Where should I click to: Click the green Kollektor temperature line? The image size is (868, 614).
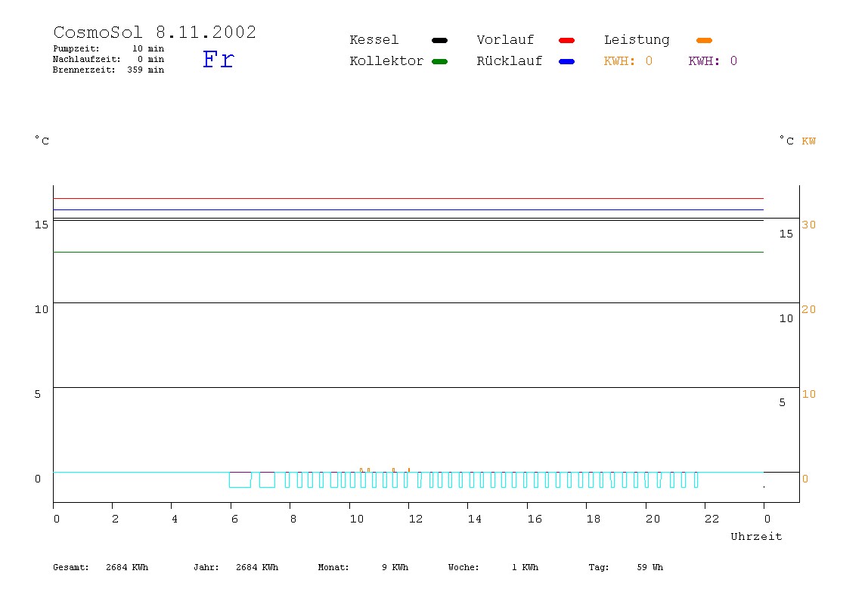pos(408,252)
